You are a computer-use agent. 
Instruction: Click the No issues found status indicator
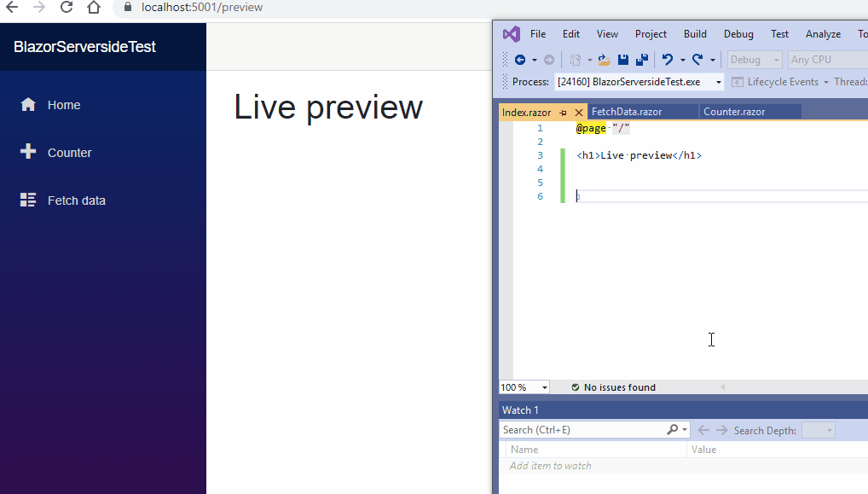pyautogui.click(x=613, y=386)
